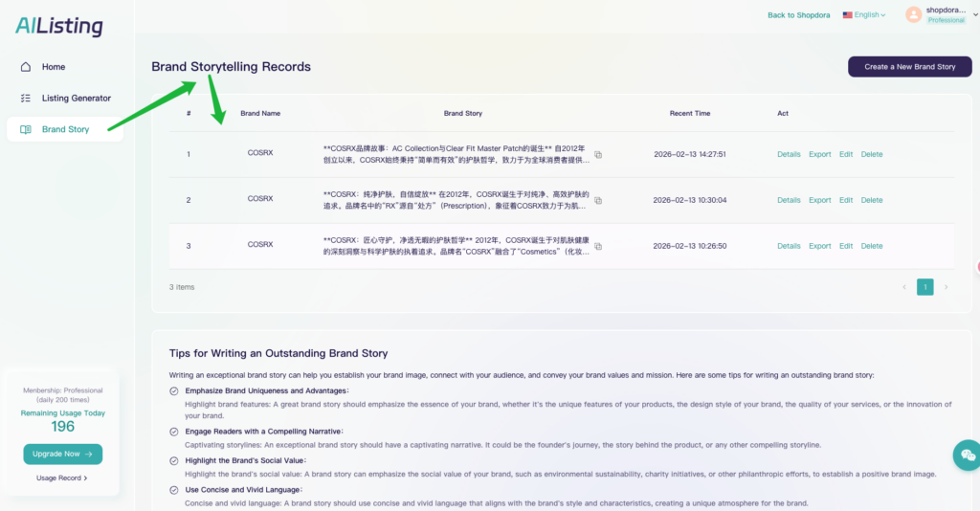Click the user avatar profile icon
This screenshot has height=511, width=980.
(x=914, y=14)
